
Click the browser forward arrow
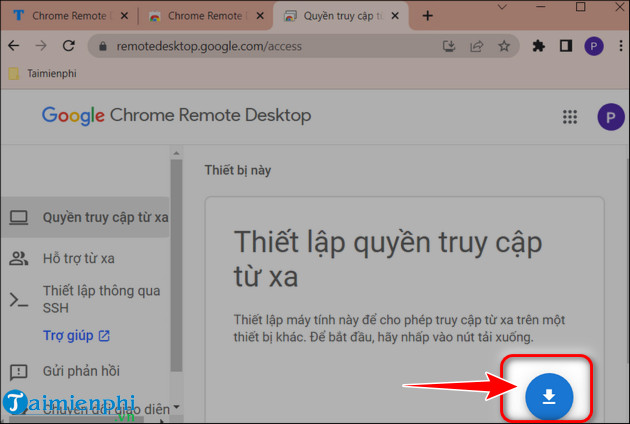pos(41,46)
